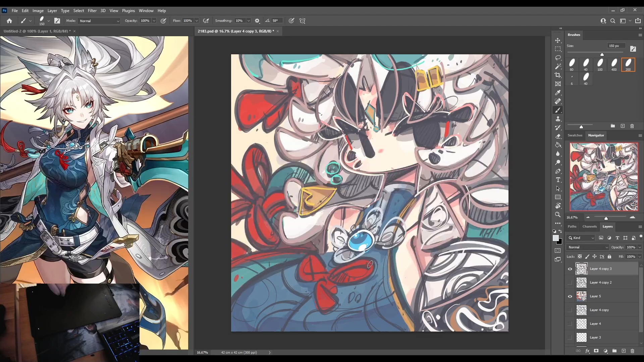Image resolution: width=644 pixels, height=362 pixels.
Task: Open the Edit Toolbar three-dots menu
Action: 558,223
